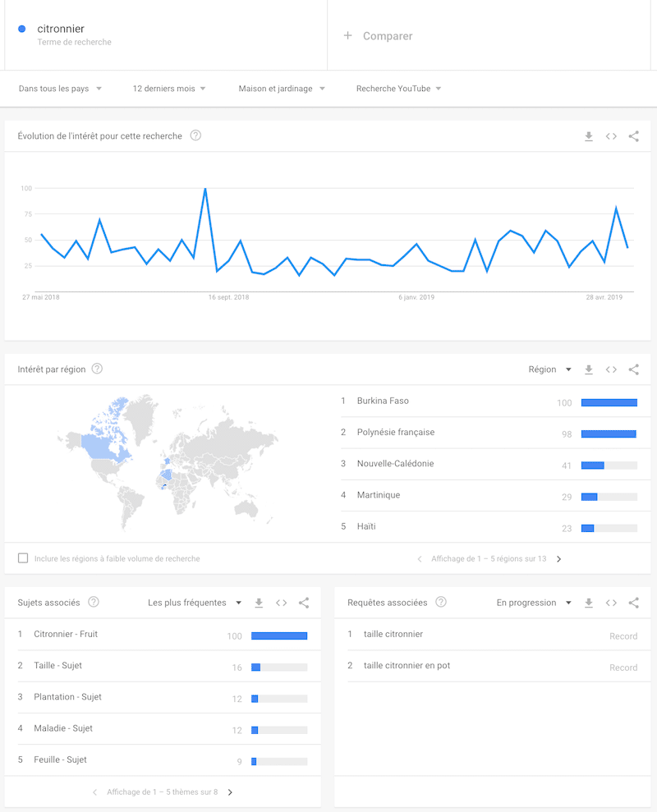Go to next page of regions
Viewport: 657px width, 812px height.
click(x=559, y=559)
